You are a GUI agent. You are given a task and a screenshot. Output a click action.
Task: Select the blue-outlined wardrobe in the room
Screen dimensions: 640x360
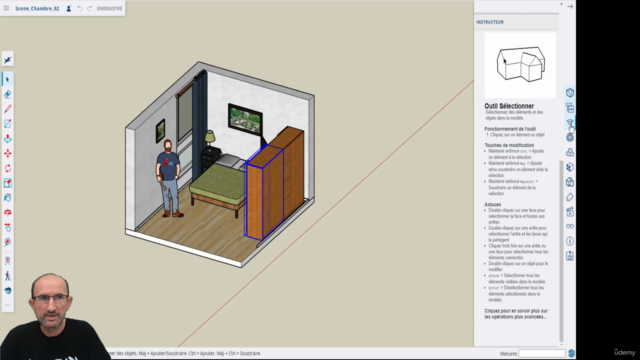[265, 194]
